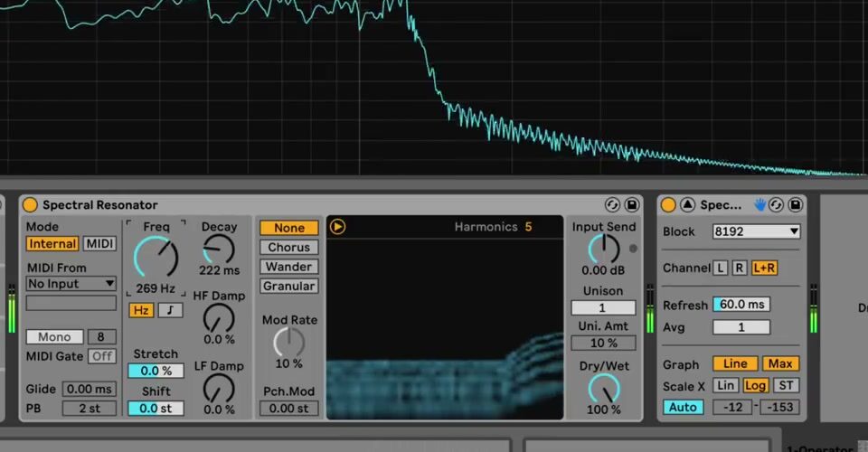Click the Dry/Wet knob

point(604,389)
